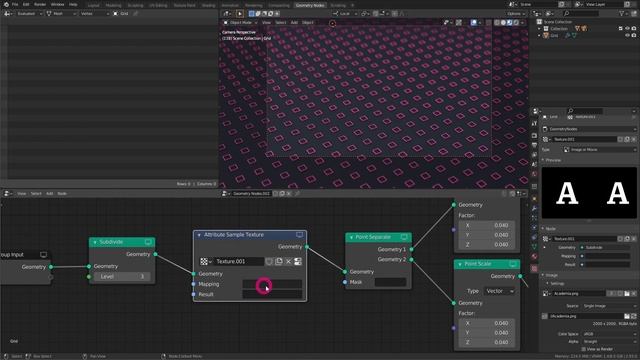
Task: Toggle Grid render camera icon in outliner
Action: pos(634,36)
